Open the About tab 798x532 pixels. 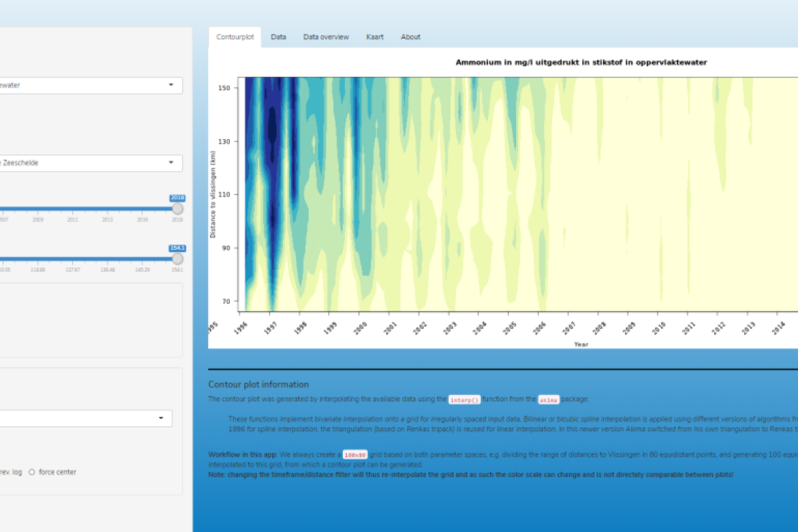pyautogui.click(x=411, y=37)
